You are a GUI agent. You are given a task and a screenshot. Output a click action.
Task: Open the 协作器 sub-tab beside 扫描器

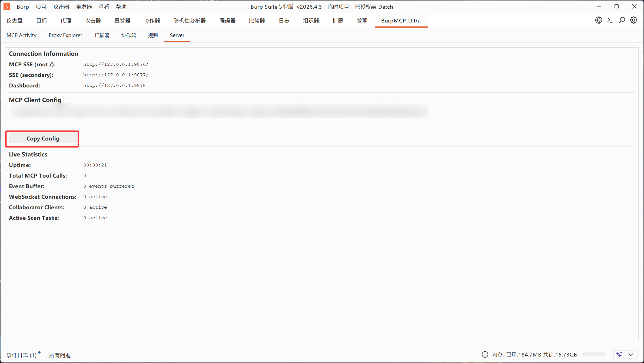point(129,35)
